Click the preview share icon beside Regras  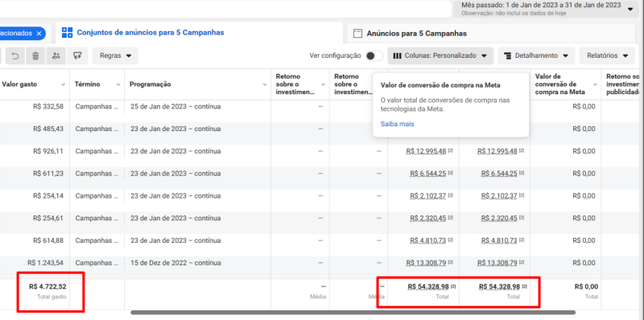pos(77,55)
